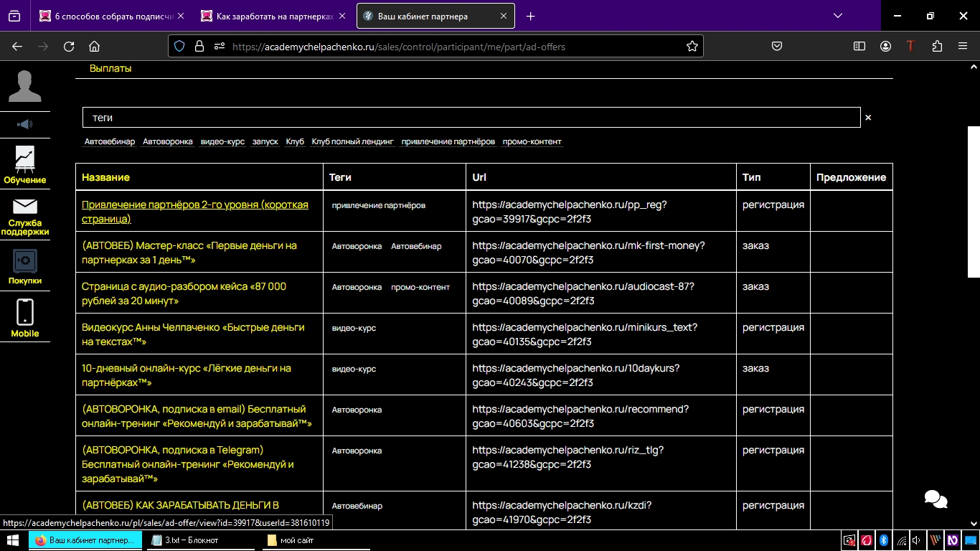Bookmark this page with star icon
Image resolution: width=980 pixels, height=551 pixels.
692,46
